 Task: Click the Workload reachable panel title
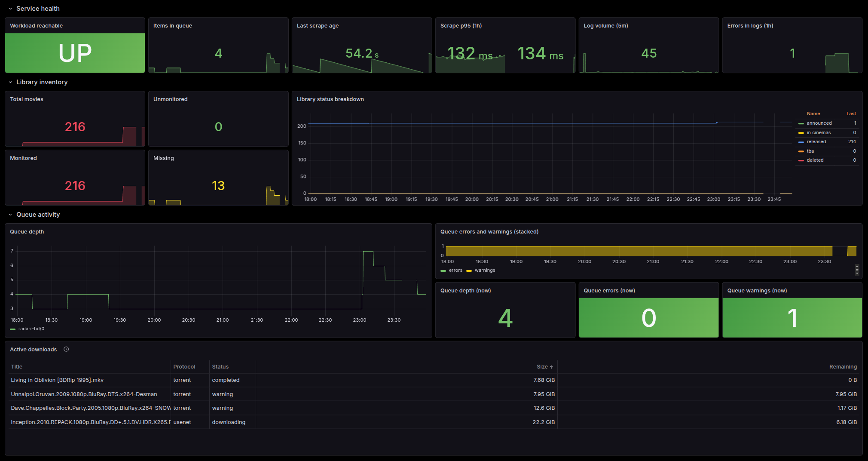(x=36, y=26)
